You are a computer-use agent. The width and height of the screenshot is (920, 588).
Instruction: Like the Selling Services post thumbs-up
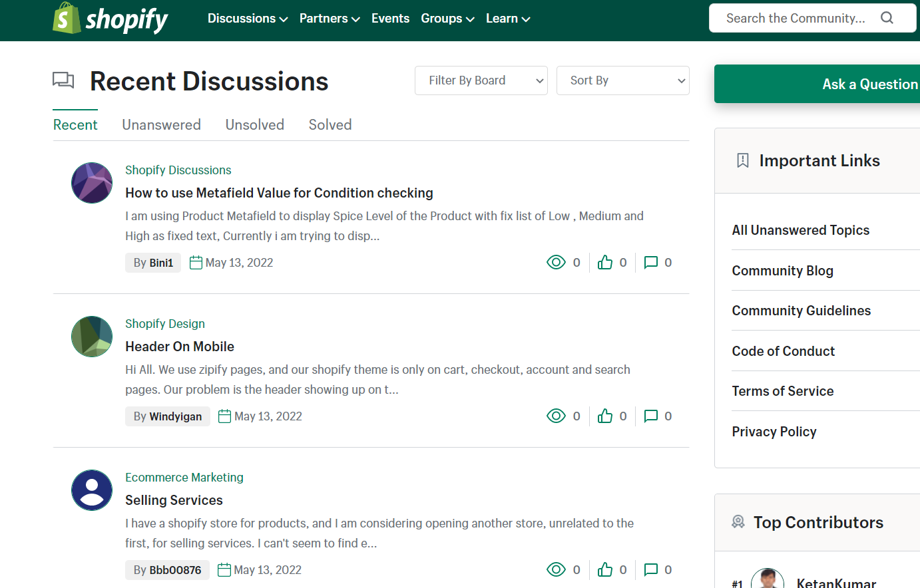(x=605, y=569)
